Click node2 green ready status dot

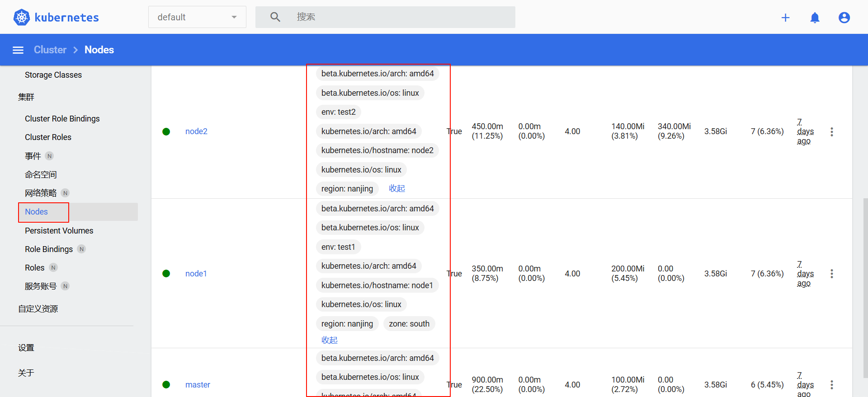click(166, 131)
